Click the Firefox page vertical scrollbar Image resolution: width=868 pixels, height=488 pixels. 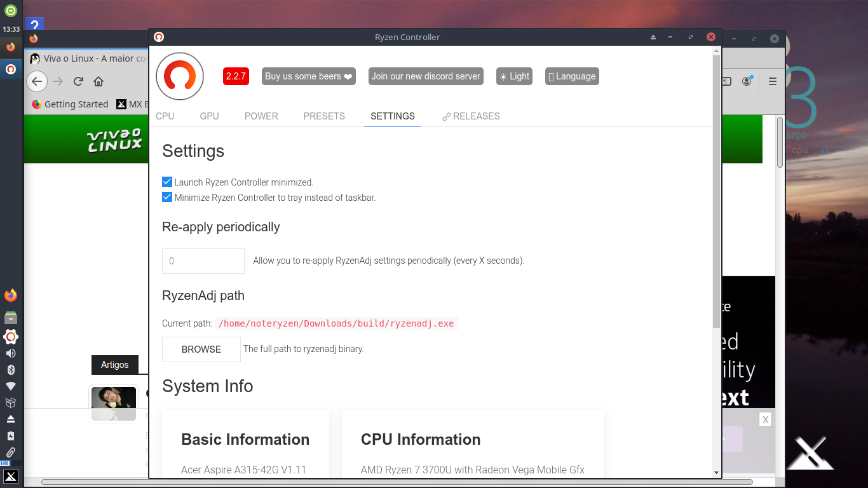click(780, 143)
